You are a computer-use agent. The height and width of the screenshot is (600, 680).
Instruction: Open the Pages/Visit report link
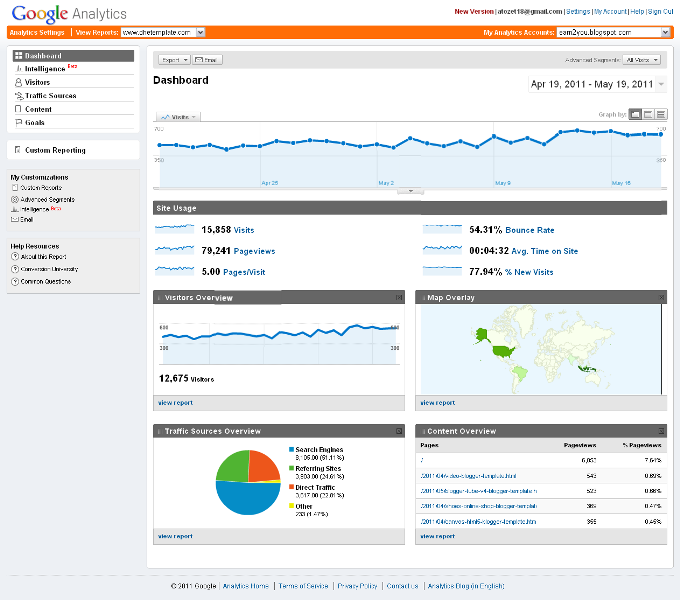coord(244,272)
